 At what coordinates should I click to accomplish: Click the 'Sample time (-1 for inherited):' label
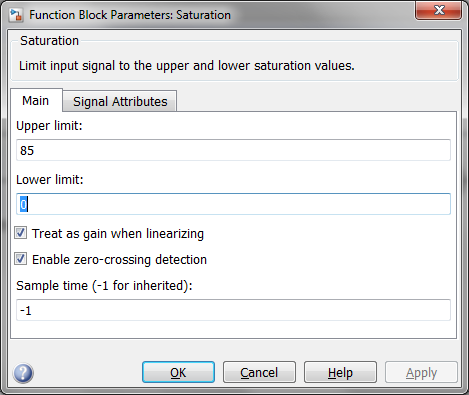[x=104, y=286]
